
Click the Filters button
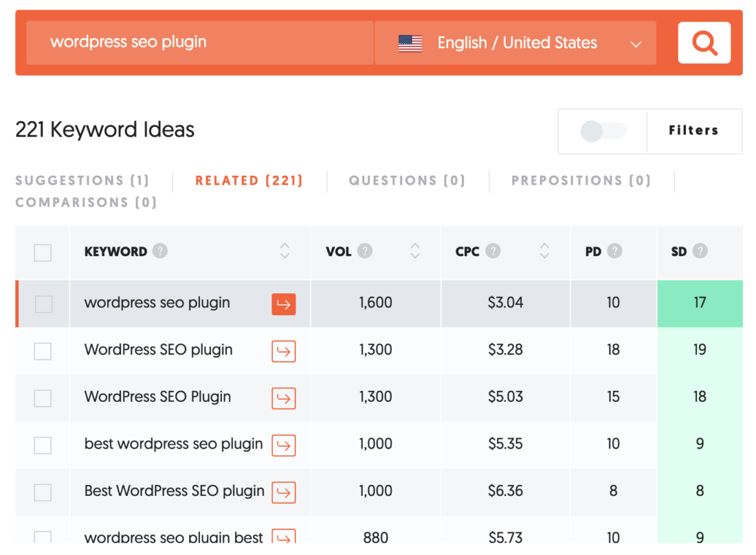pos(694,131)
